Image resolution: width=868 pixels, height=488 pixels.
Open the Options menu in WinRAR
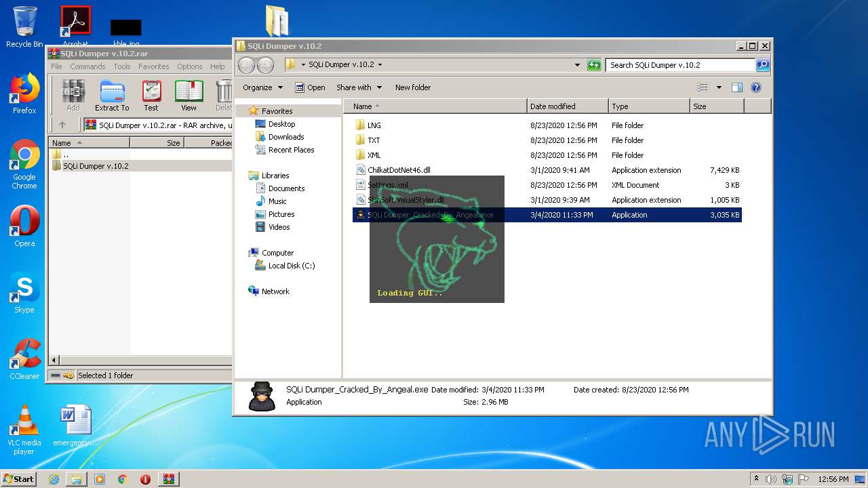click(190, 66)
